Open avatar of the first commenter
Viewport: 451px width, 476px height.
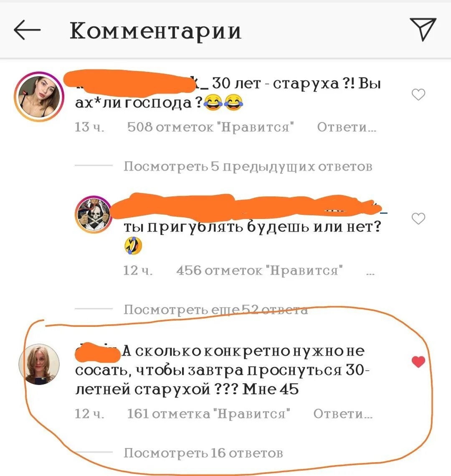[39, 97]
